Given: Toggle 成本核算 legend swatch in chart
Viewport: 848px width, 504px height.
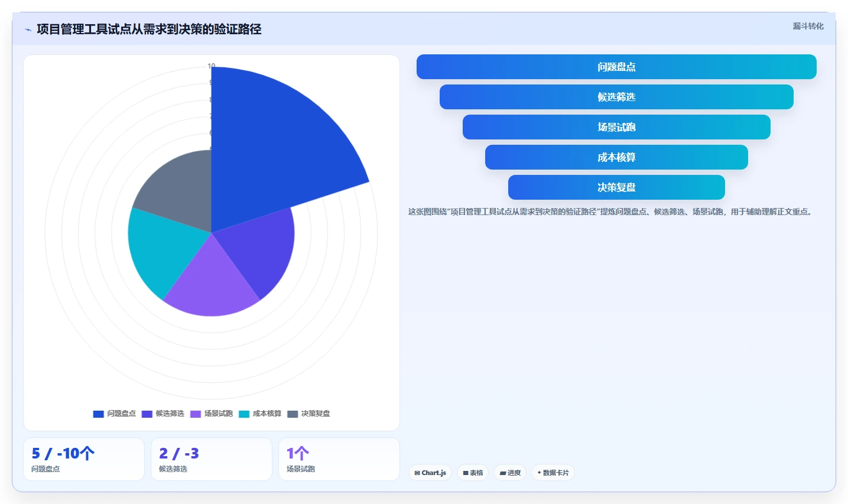Looking at the screenshot, I should pyautogui.click(x=244, y=414).
